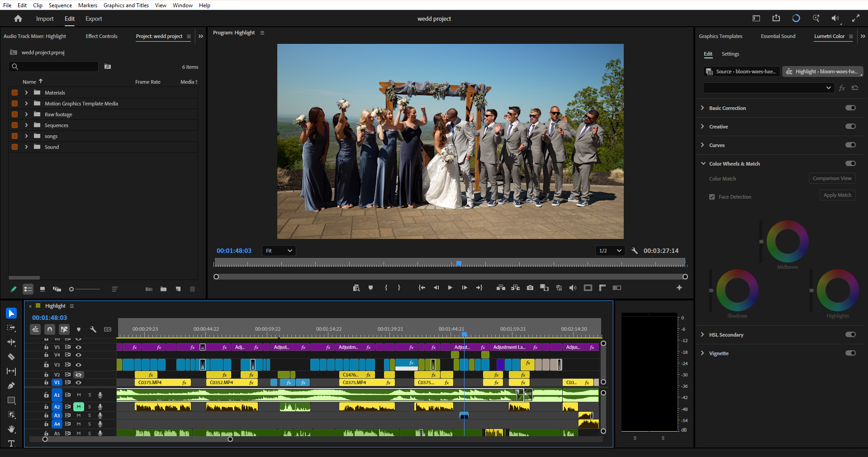Uncheck Face Detection checkbox
The width and height of the screenshot is (868, 457).
coord(712,197)
